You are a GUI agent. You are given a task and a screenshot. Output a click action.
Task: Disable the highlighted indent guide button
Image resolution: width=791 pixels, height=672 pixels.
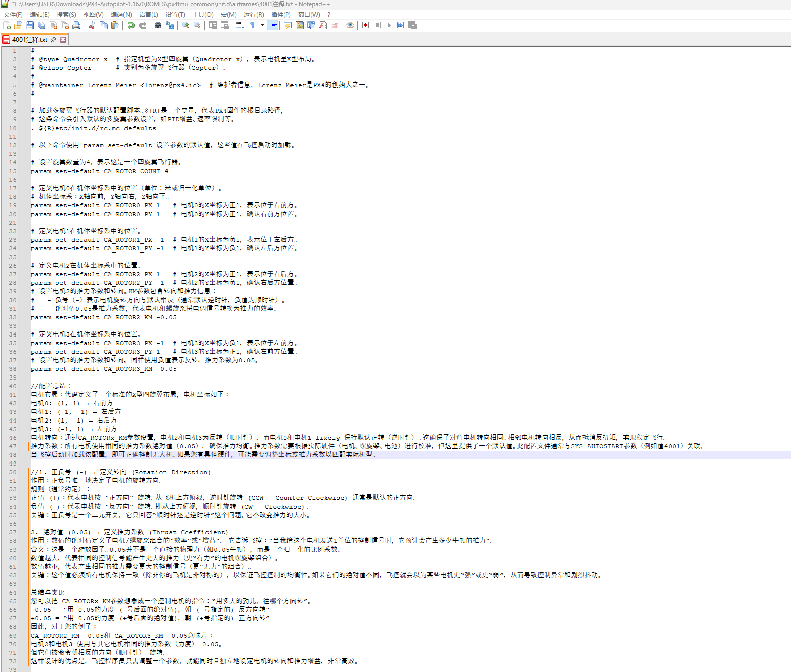[273, 25]
